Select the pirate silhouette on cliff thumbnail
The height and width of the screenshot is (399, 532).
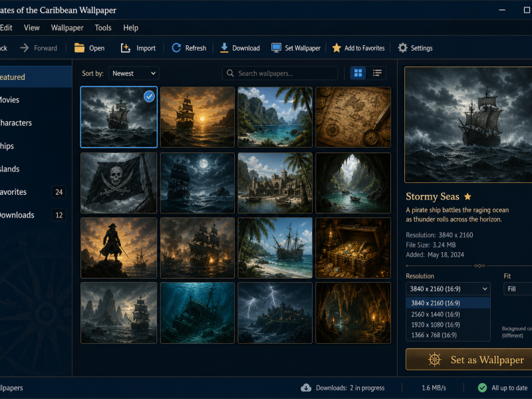point(119,248)
